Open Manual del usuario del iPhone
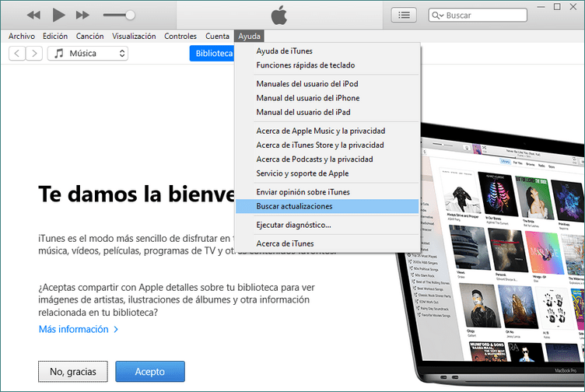Image resolution: width=585 pixels, height=392 pixels. (328, 98)
